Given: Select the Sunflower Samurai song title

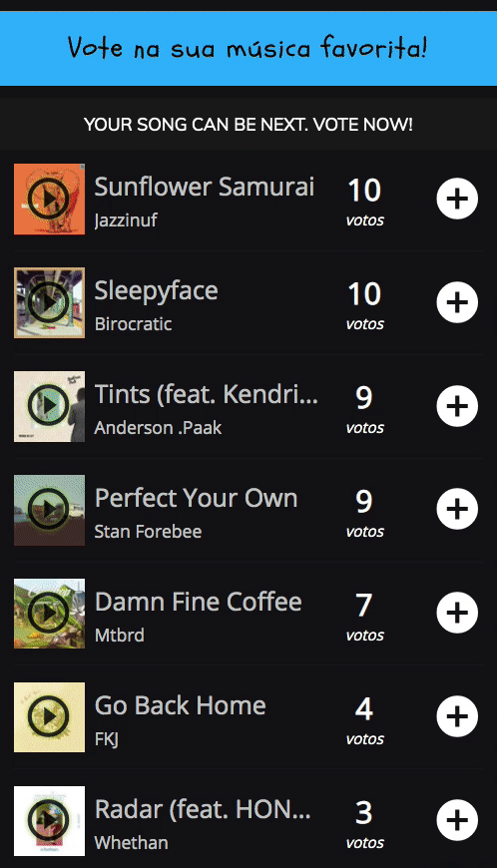Looking at the screenshot, I should pyautogui.click(x=205, y=187).
